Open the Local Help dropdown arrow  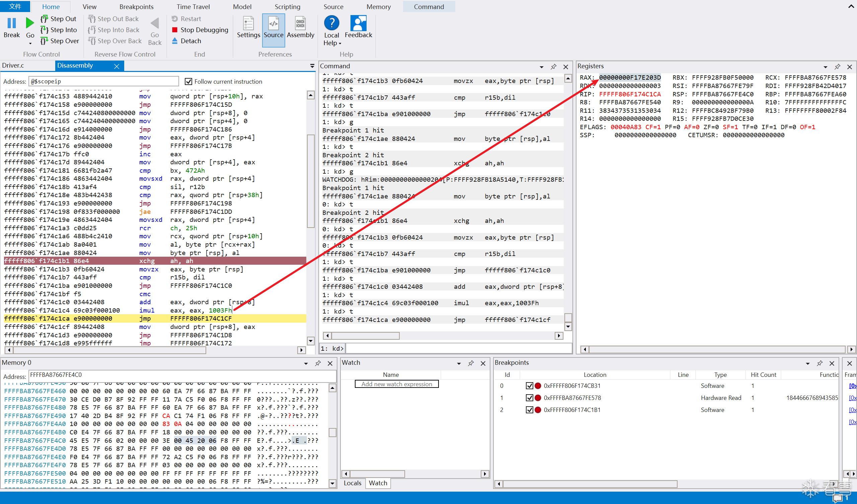[340, 44]
